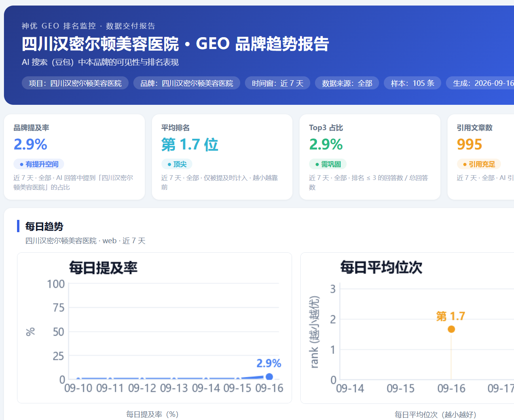Click the Top3 占比 card label
Screen dimensions: 514x420
click(x=326, y=128)
